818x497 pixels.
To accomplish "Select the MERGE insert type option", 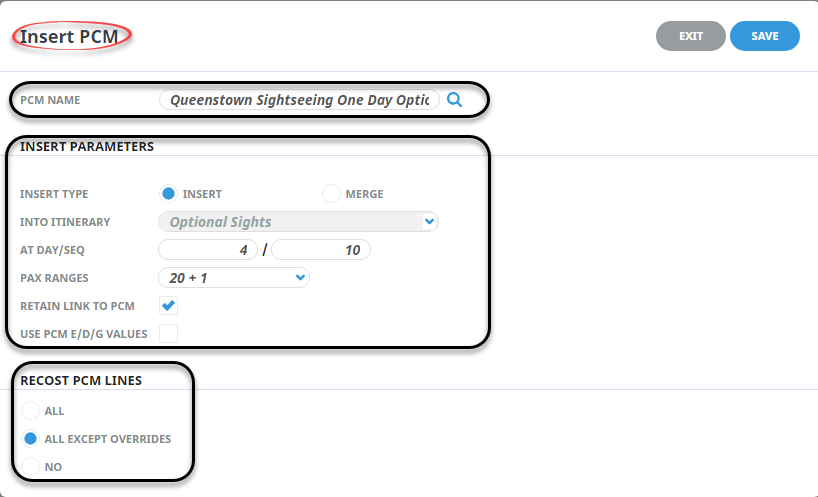I will (x=331, y=193).
